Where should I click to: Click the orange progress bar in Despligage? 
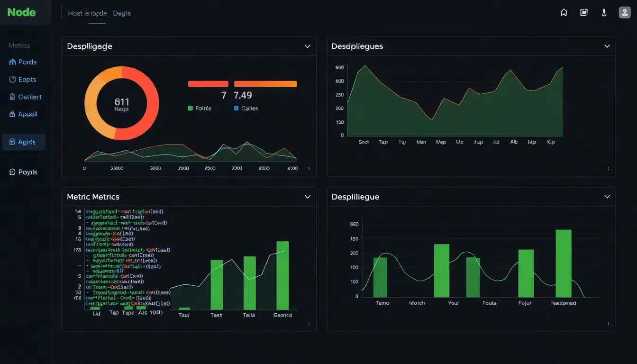coord(265,83)
